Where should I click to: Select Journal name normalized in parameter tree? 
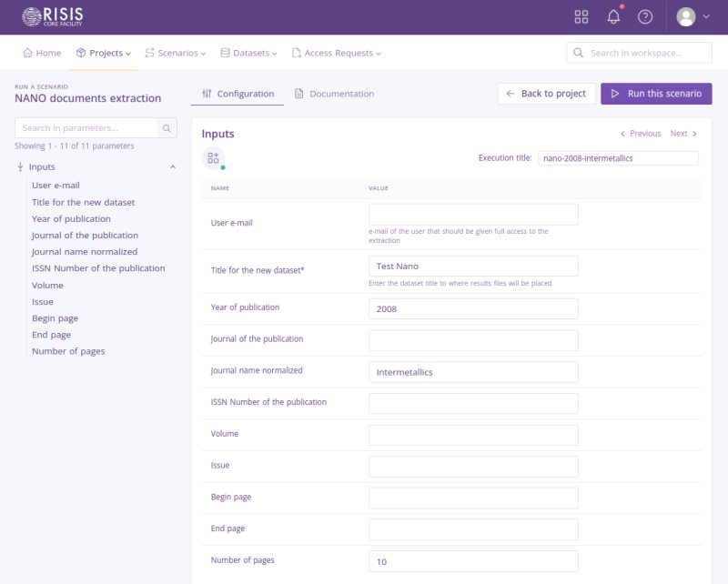coord(85,252)
